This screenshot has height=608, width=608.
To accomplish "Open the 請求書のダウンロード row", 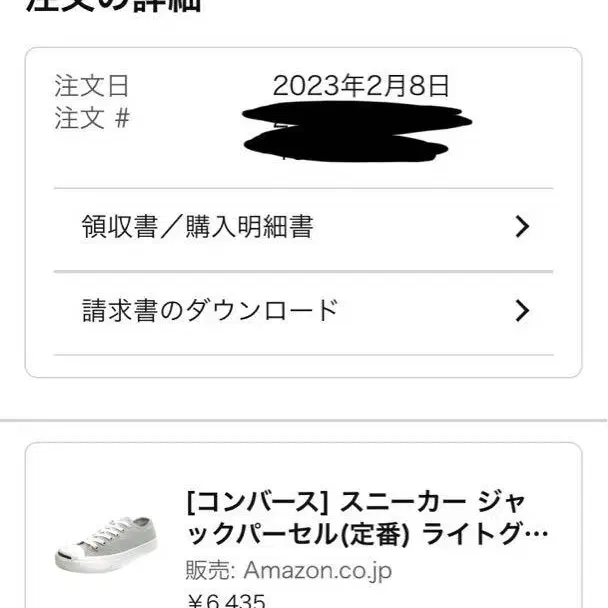I will pos(300,311).
